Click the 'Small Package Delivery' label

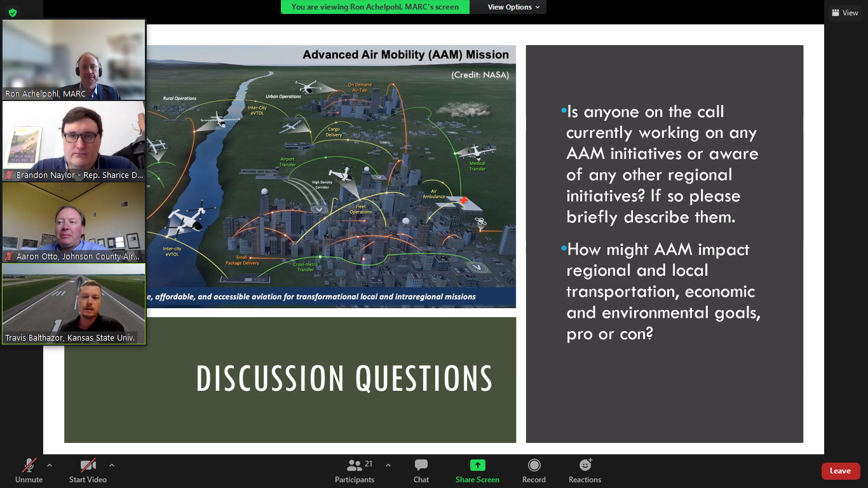pyautogui.click(x=241, y=259)
